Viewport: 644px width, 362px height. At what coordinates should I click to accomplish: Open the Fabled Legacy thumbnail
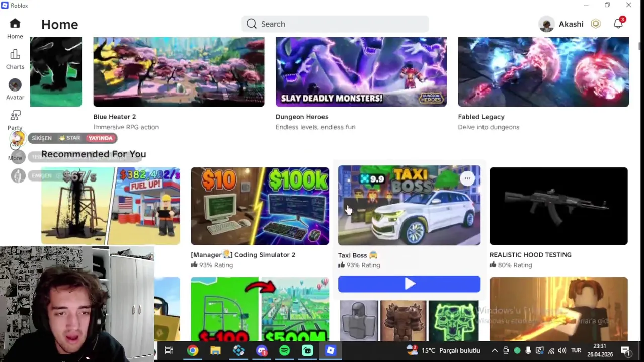tap(543, 72)
